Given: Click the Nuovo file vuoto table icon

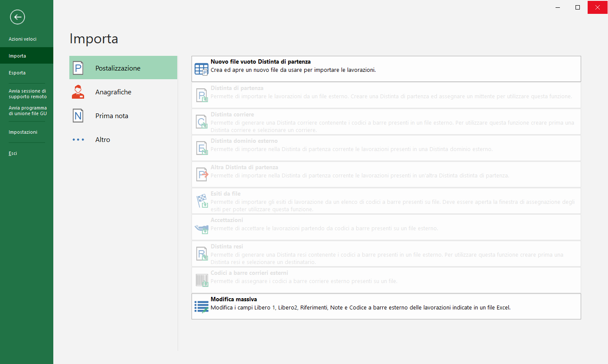Looking at the screenshot, I should (x=202, y=69).
